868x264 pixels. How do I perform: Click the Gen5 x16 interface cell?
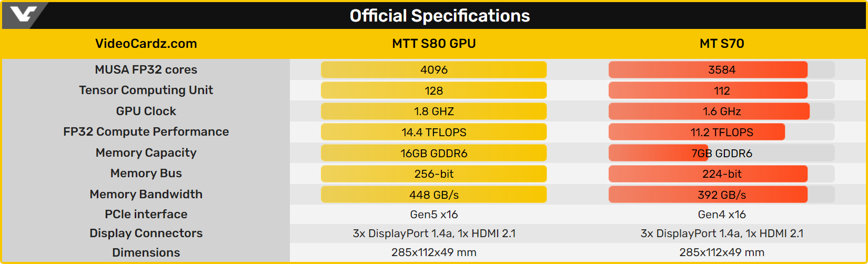(x=433, y=215)
